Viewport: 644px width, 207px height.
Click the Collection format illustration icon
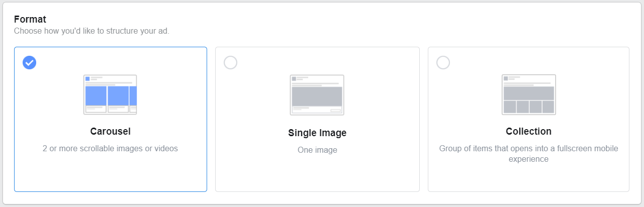[x=529, y=94]
